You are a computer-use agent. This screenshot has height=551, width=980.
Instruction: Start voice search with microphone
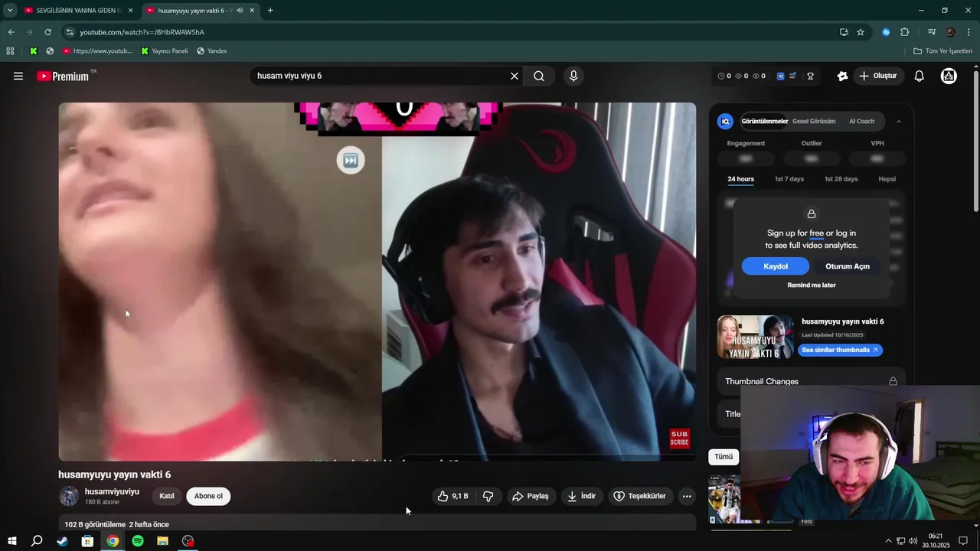(573, 76)
